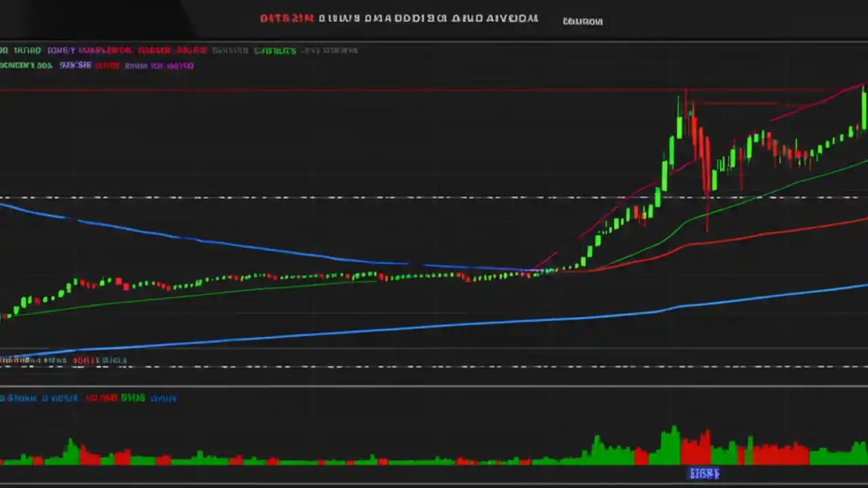Screen dimensions: 868x488
Task: Expand the volume panel options dropdown
Action: pos(163,398)
